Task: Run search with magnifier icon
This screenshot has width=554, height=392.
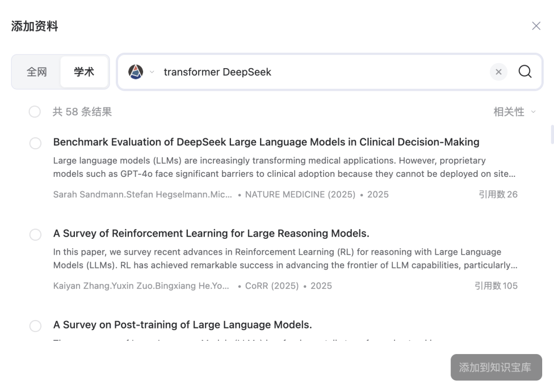Action: pos(525,72)
